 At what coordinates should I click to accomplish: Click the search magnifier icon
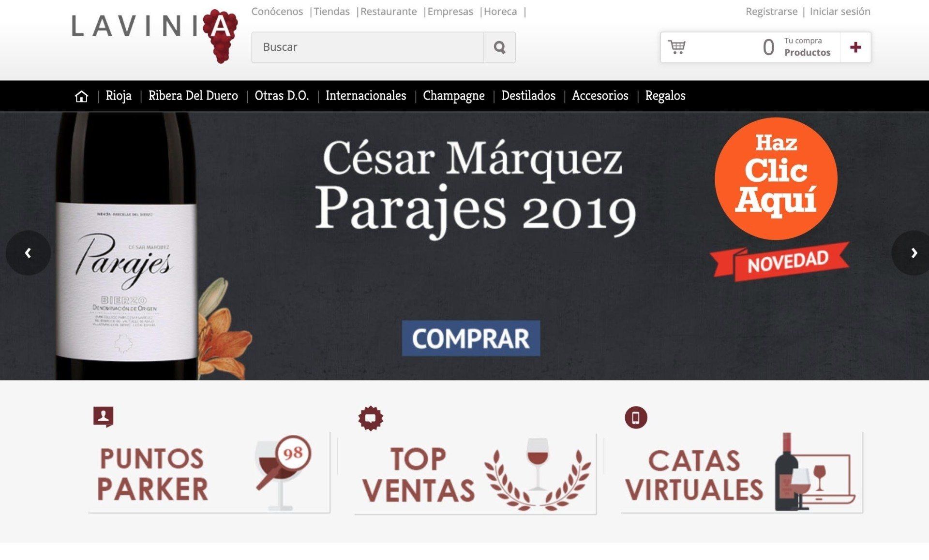tap(499, 47)
